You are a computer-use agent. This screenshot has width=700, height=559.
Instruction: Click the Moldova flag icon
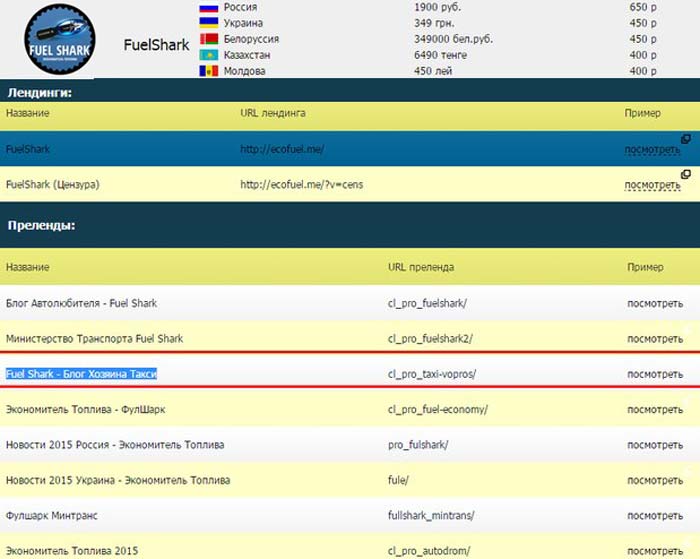[208, 71]
